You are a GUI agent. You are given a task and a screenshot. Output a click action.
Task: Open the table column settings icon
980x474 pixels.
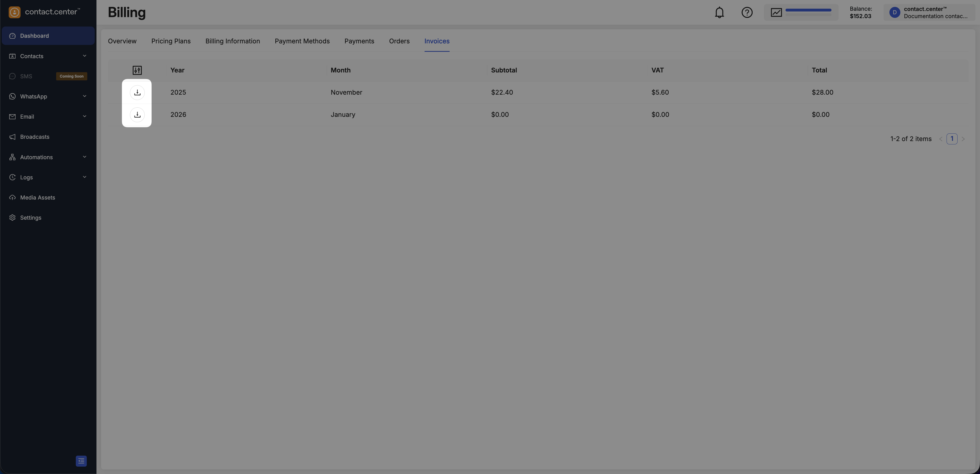[x=137, y=70]
